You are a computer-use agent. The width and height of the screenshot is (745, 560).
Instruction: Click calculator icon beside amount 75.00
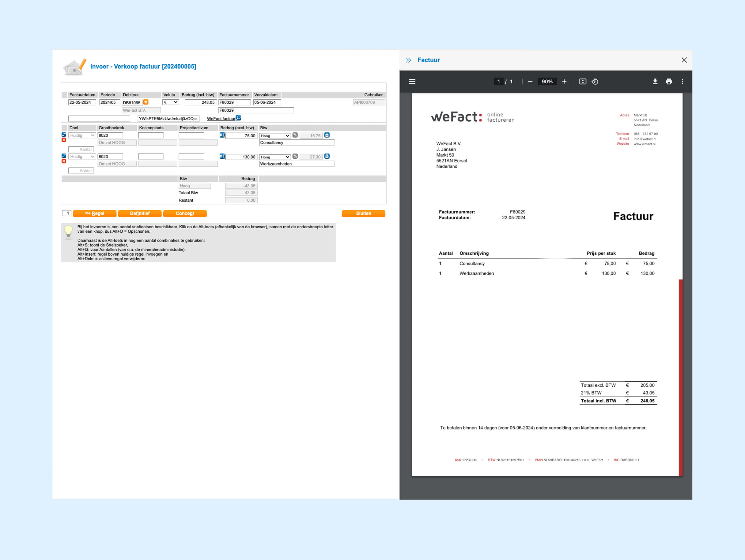pyautogui.click(x=222, y=135)
